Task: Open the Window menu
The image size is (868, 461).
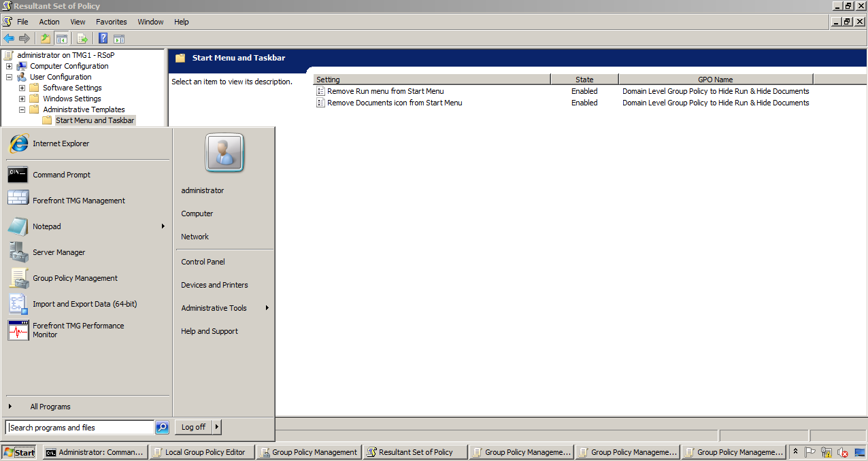Action: [x=150, y=21]
